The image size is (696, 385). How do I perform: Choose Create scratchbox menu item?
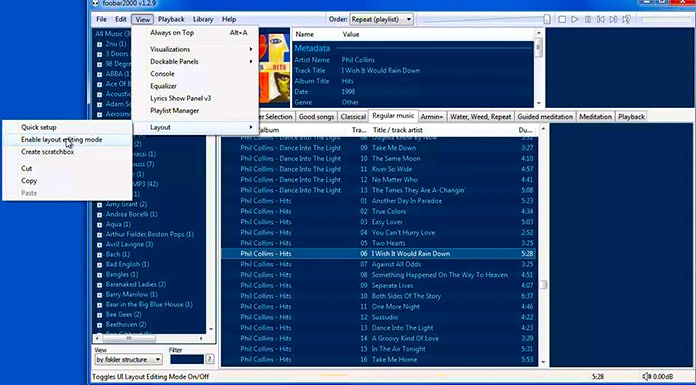67,152
